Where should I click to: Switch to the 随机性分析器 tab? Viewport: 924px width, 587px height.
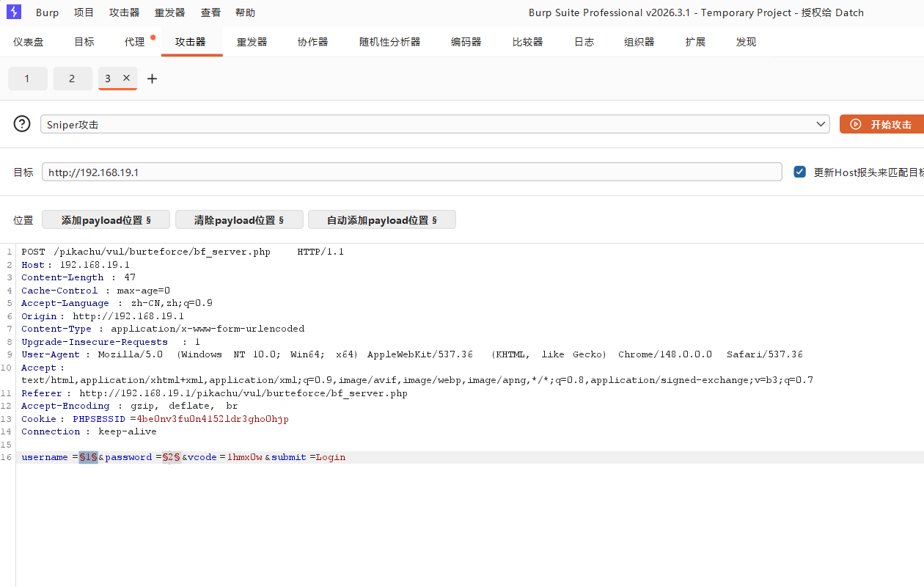(390, 42)
